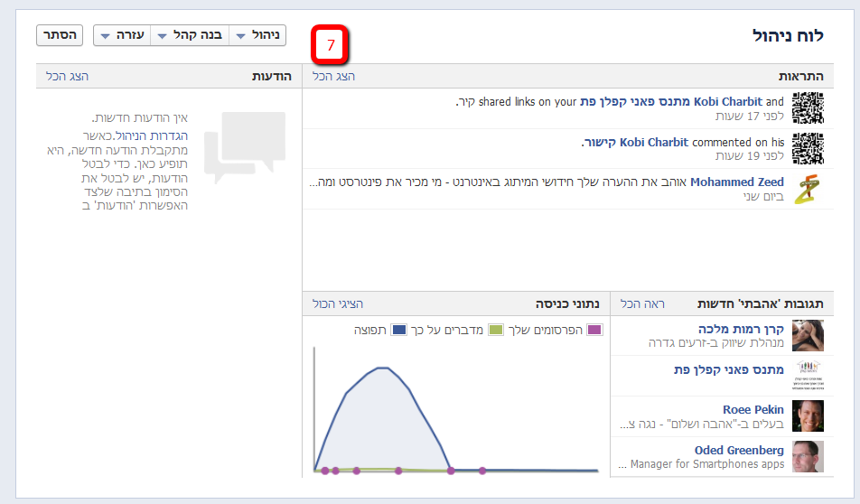Click Mohammed Zeed's profile picture icon

pos(808,188)
